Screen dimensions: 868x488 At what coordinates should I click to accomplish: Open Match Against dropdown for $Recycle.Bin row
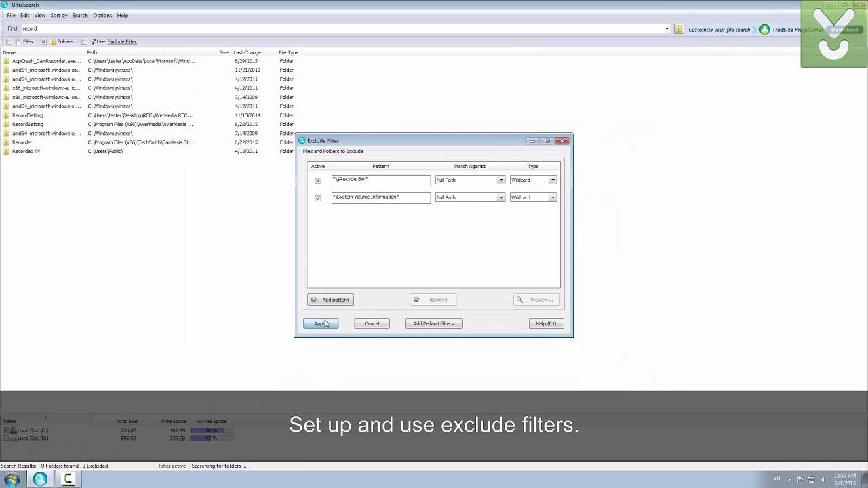tap(501, 180)
